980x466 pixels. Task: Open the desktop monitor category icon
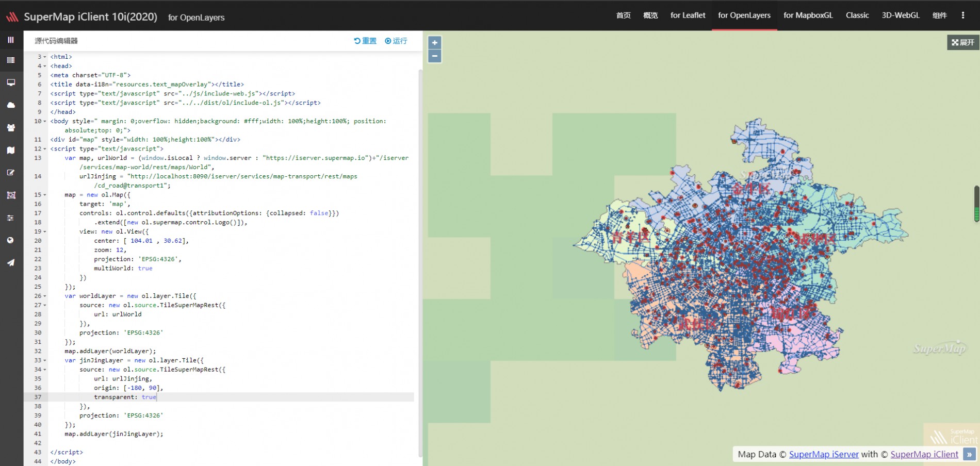[11, 82]
